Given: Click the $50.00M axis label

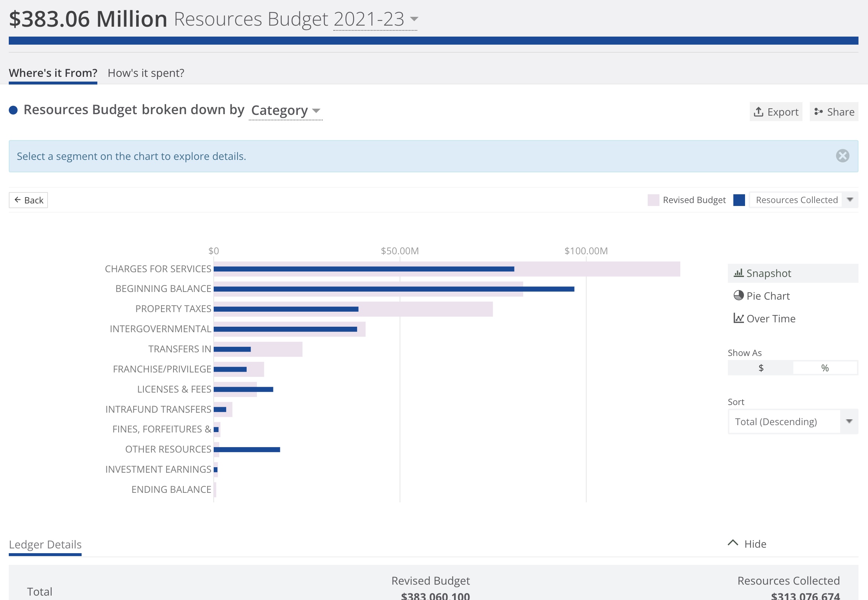Looking at the screenshot, I should click(400, 251).
